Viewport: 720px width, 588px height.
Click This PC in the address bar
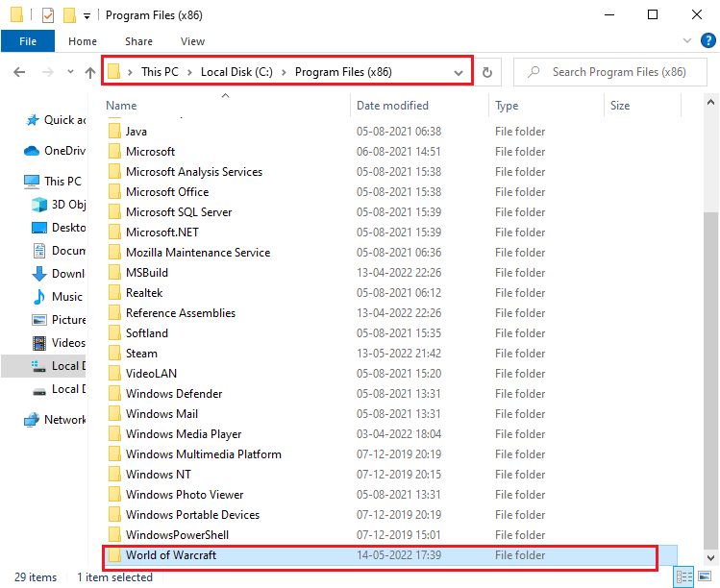click(x=160, y=72)
